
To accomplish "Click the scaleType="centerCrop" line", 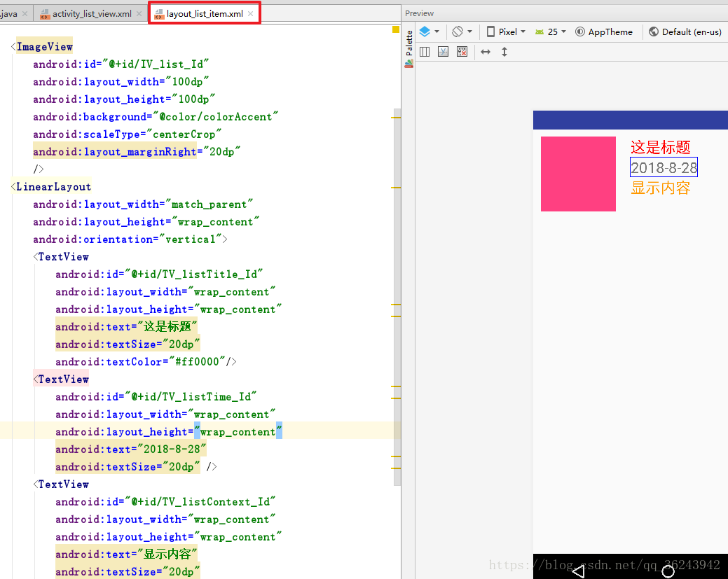I will click(127, 134).
